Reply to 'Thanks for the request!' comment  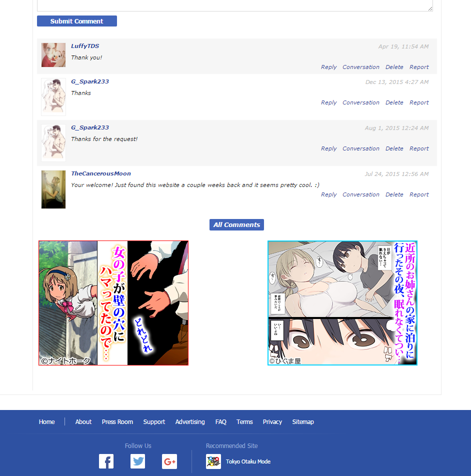point(328,148)
